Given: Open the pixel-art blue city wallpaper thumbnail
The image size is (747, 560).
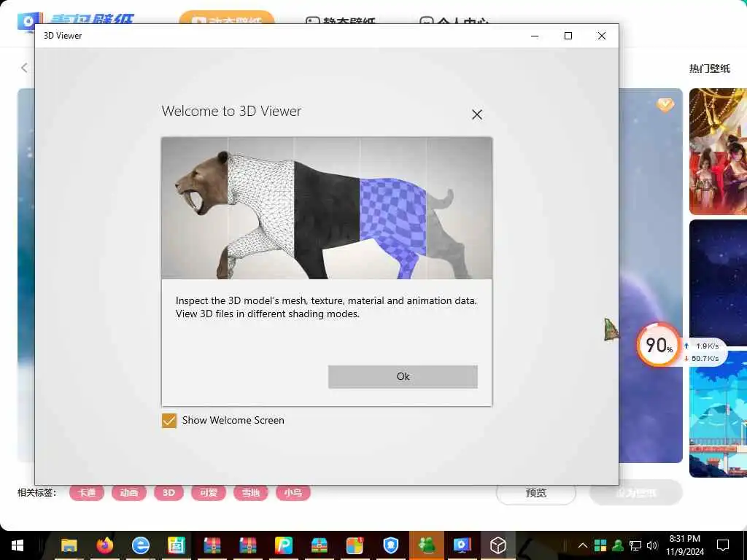Looking at the screenshot, I should [x=718, y=414].
